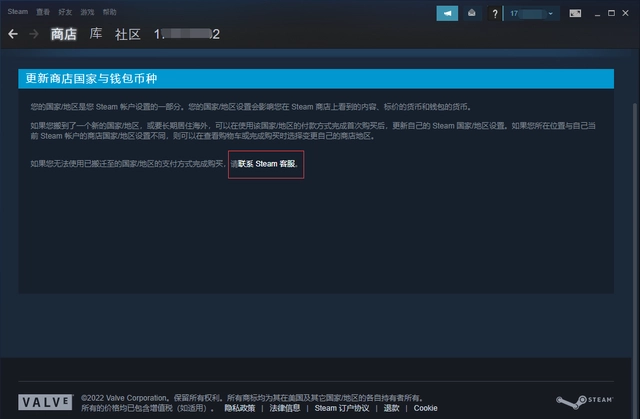Click the 联系 Steam 客服 link
The image size is (640, 419).
(267, 163)
